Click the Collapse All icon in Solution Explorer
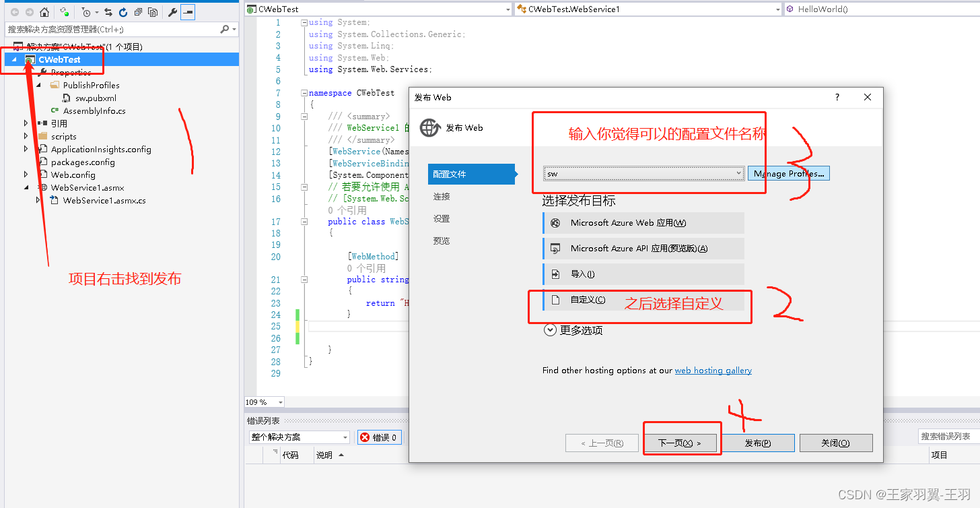The image size is (980, 508). (x=138, y=12)
